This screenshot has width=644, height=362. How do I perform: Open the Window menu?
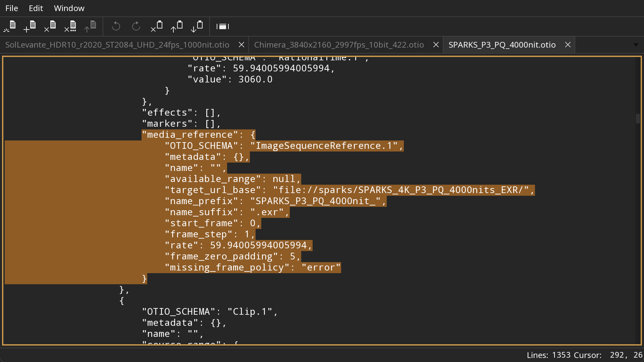69,8
